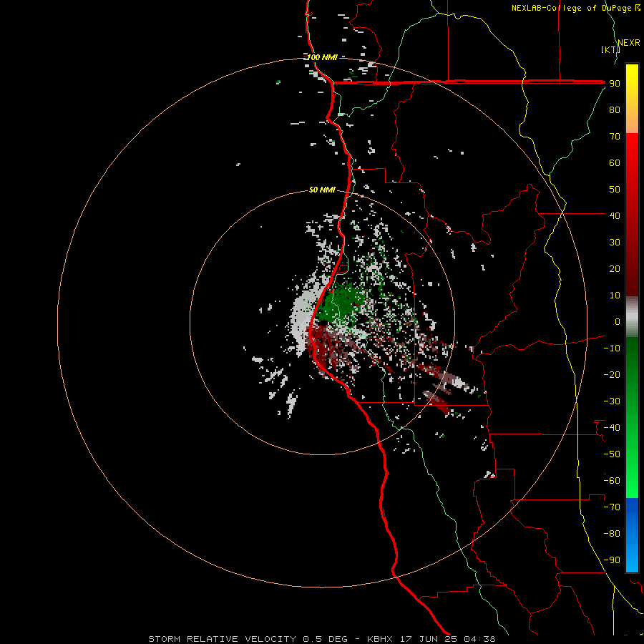Image resolution: width=644 pixels, height=644 pixels.
Task: Select the 60 value on velocity scale
Action: tap(615, 163)
